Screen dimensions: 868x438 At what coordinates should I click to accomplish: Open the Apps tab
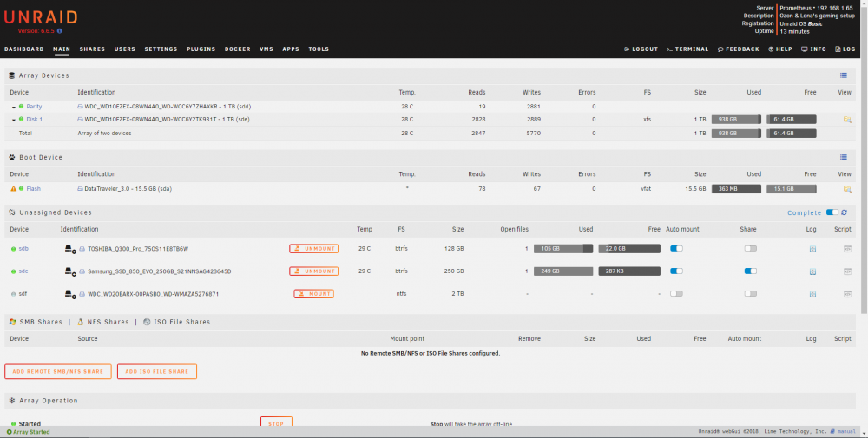click(291, 49)
